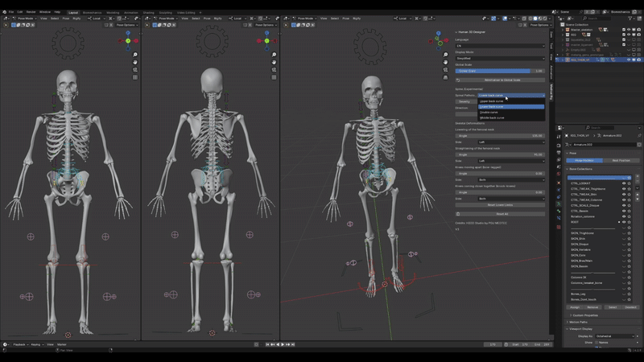
Task: Expand the Custom Properties panel
Action: click(584, 315)
